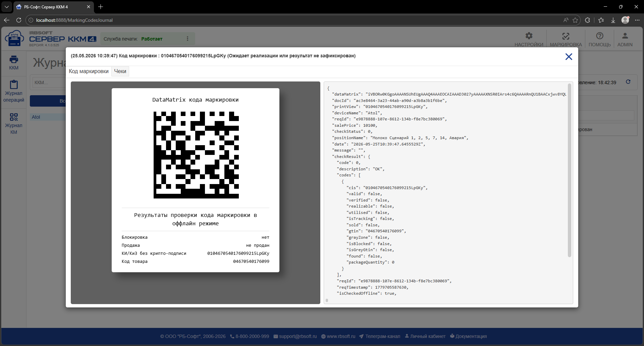Switch to the Чеки tab
644x346 pixels.
(x=120, y=71)
